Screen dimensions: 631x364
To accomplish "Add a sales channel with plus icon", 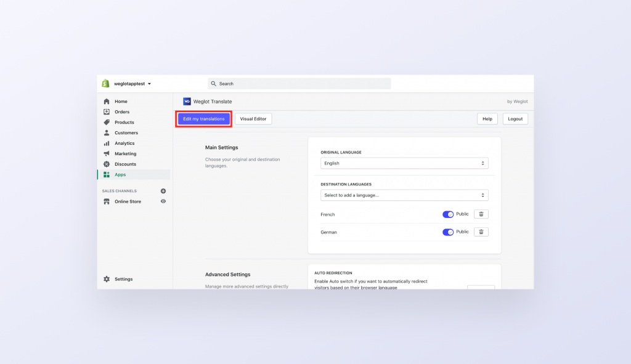I will tap(163, 191).
